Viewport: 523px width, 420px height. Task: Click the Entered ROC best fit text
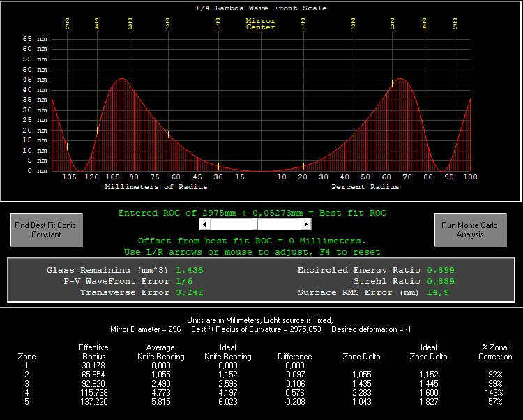tap(252, 213)
